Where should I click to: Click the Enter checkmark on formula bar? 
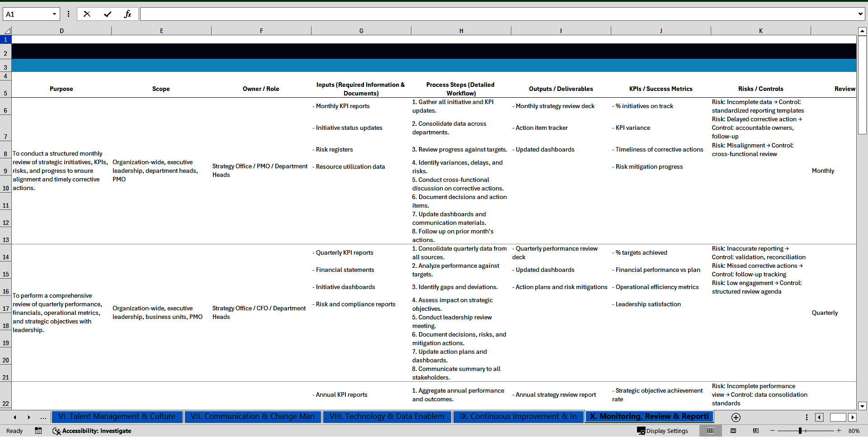(108, 14)
